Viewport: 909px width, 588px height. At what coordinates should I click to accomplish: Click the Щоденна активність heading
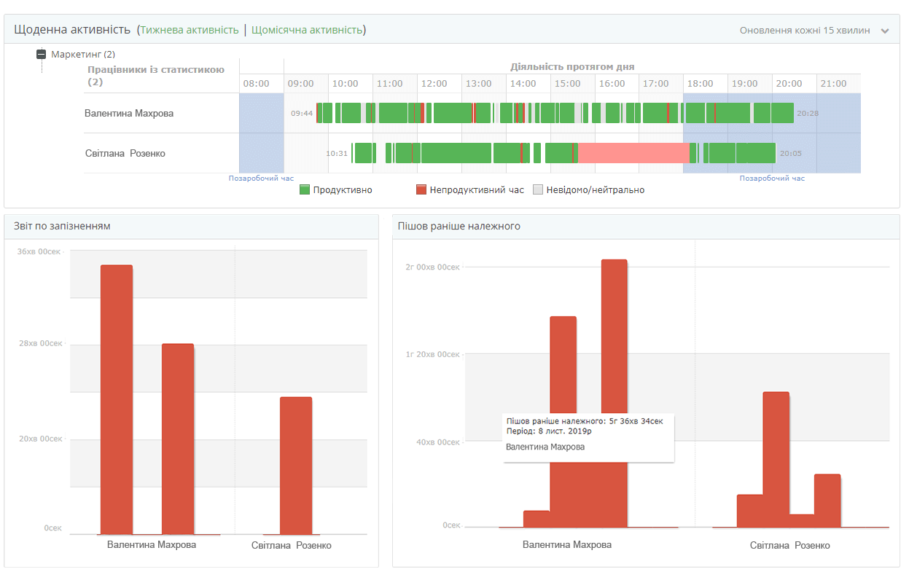[x=72, y=30]
